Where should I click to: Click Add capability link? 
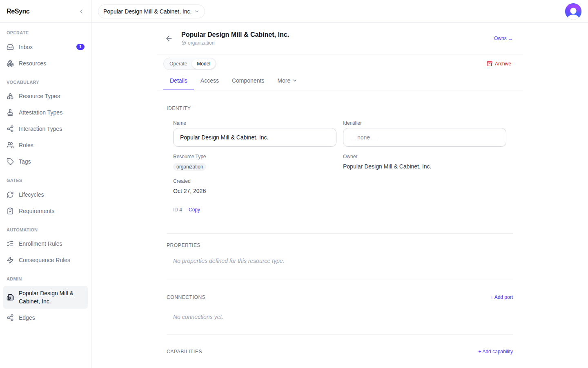(x=495, y=352)
